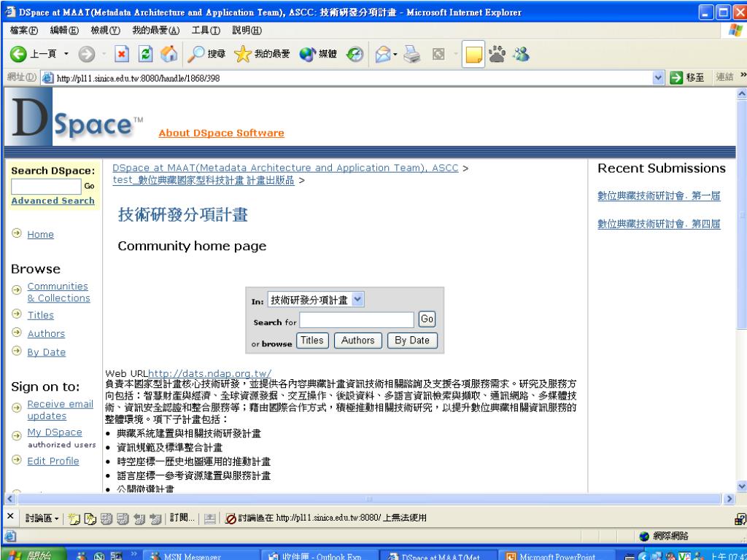Screen dimensions: 747x560
Task: Click the address bar URL field
Action: 352,77
